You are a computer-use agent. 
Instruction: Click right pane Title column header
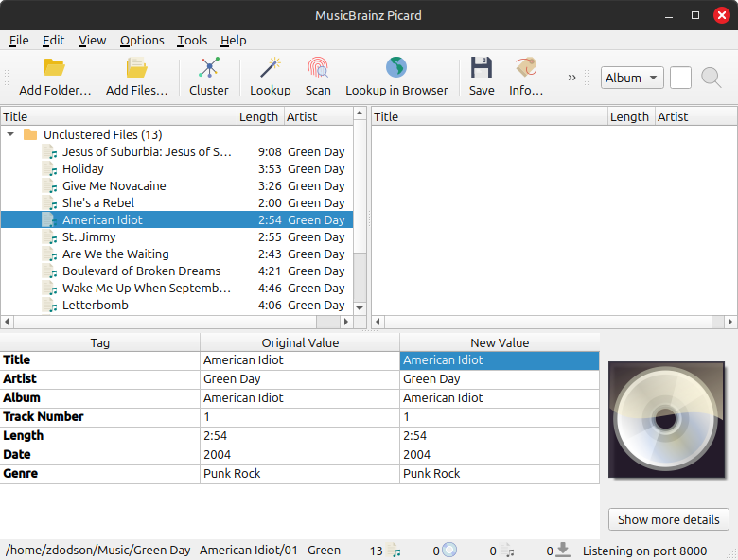pyautogui.click(x=489, y=116)
